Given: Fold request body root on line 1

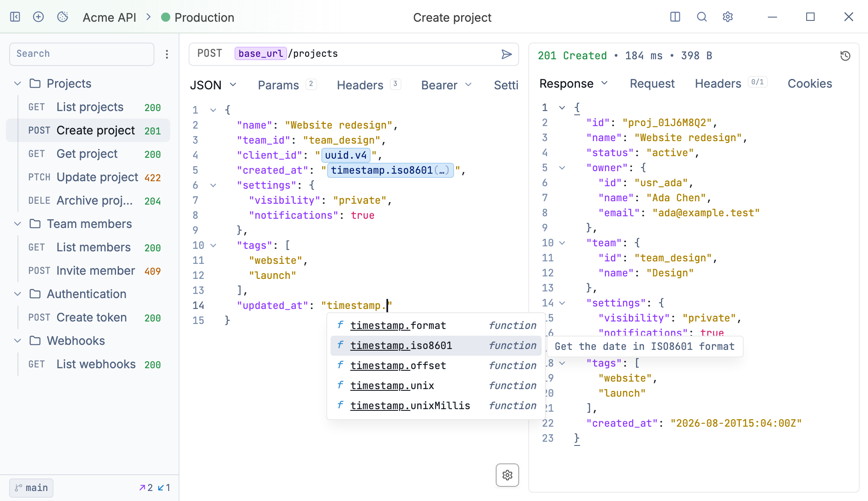Looking at the screenshot, I should pyautogui.click(x=213, y=110).
